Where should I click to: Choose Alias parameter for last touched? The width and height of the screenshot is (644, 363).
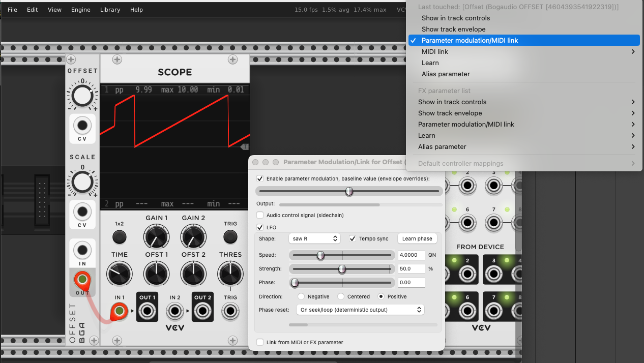(446, 74)
